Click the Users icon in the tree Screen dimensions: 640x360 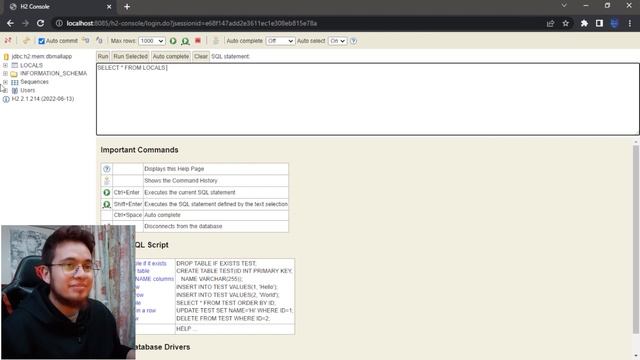click(x=15, y=91)
